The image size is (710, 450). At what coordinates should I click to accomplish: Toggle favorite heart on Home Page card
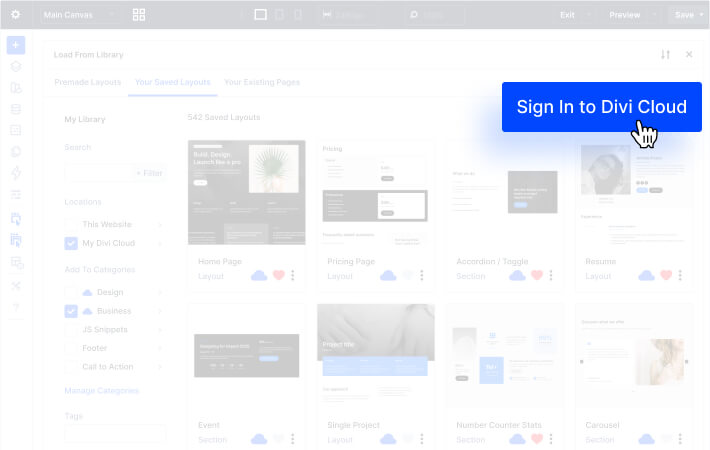[x=278, y=275]
